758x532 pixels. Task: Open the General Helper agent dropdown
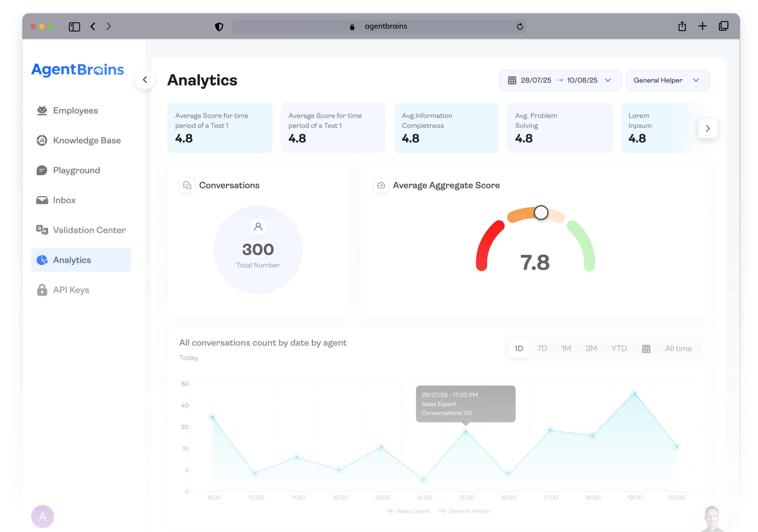[x=667, y=80]
